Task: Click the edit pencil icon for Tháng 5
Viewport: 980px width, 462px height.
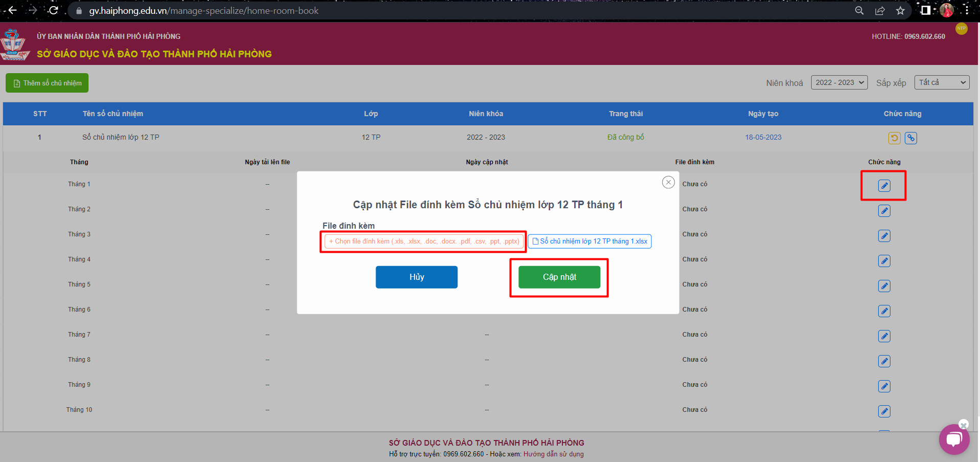Action: 884,286
